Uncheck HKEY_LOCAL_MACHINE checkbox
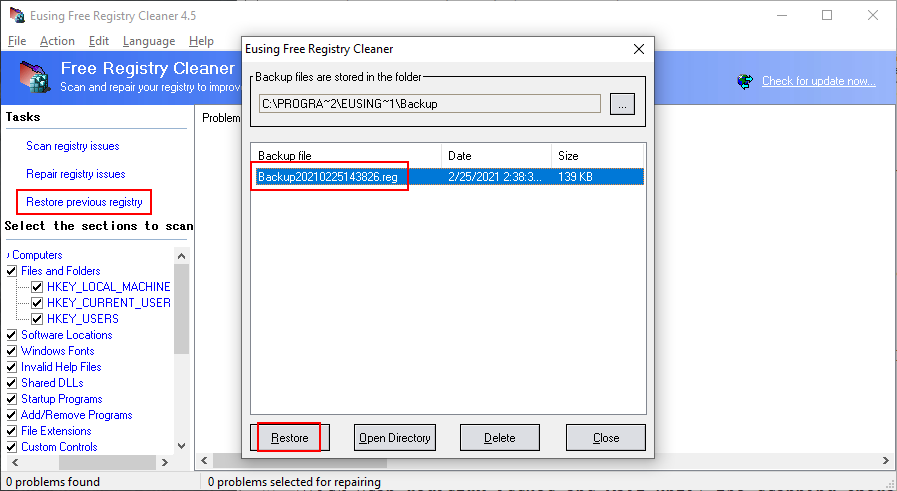The height and width of the screenshot is (491, 897). (37, 287)
